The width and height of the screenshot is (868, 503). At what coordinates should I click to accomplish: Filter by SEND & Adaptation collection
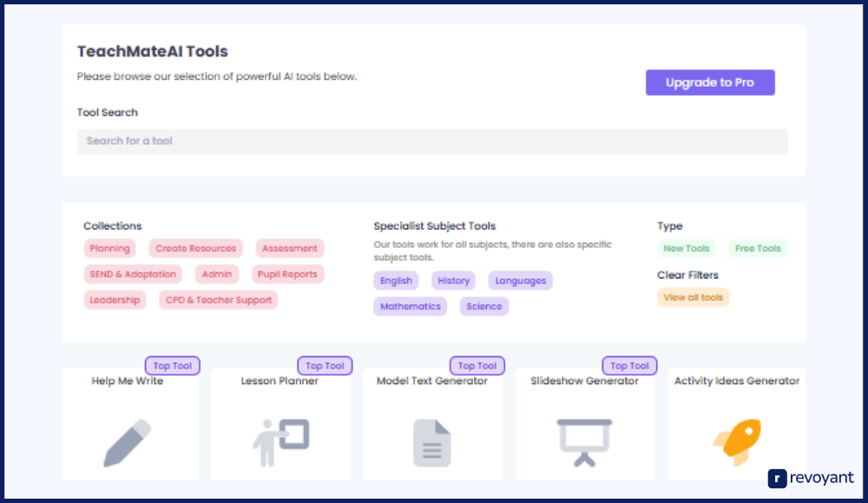133,274
